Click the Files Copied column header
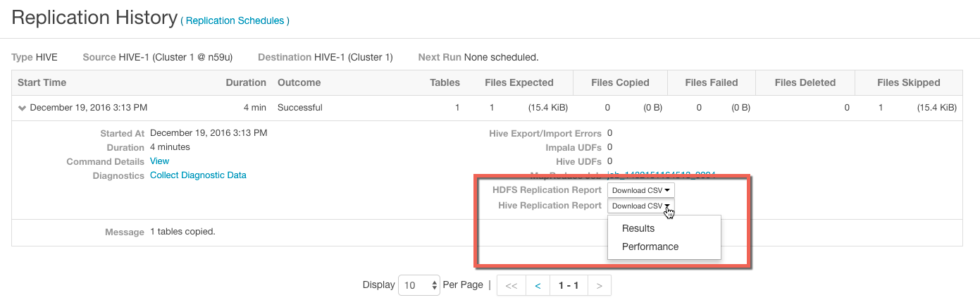The height and width of the screenshot is (300, 980). tap(620, 82)
